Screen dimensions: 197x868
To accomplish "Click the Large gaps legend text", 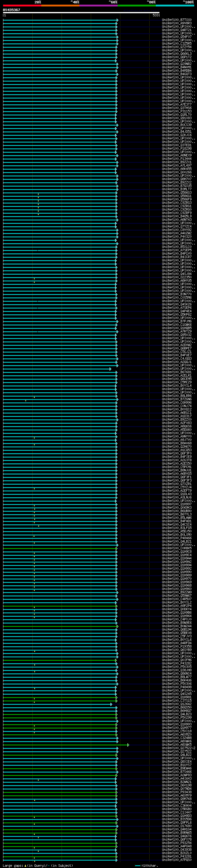I will (38, 866).
